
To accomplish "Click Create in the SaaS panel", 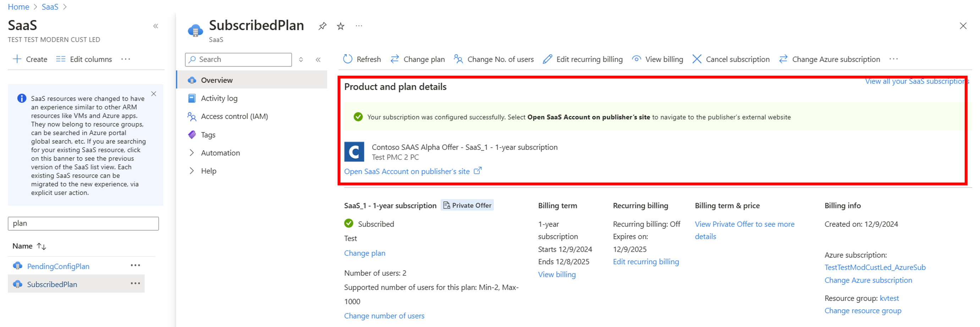I will tap(30, 59).
